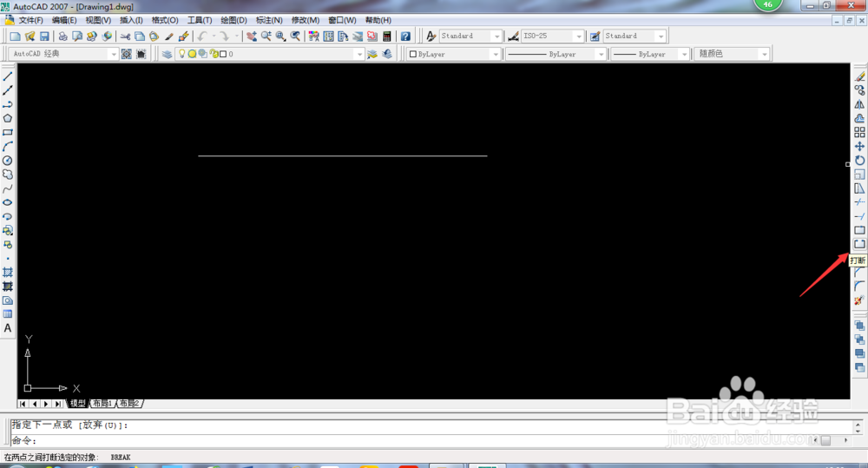868x468 pixels.
Task: Select the Erase modify tool
Action: [859, 76]
